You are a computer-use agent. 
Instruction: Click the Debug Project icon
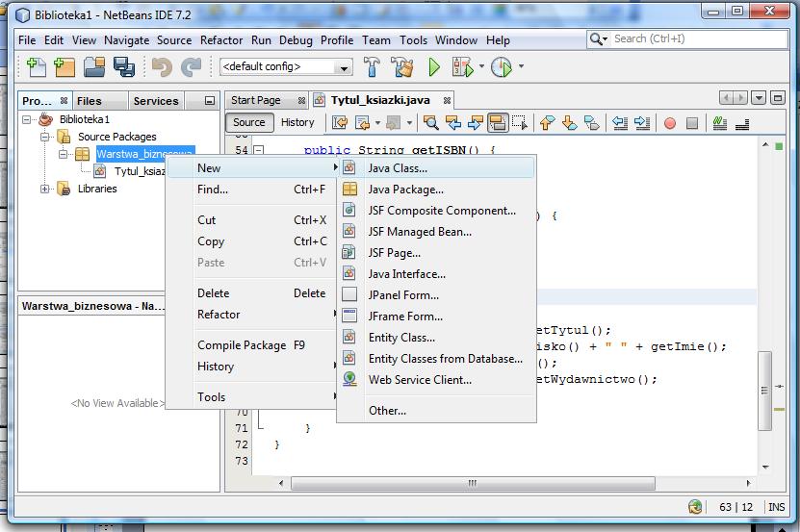click(462, 66)
